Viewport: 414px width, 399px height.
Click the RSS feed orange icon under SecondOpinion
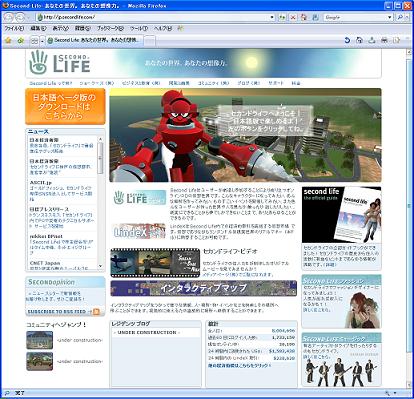click(x=96, y=312)
